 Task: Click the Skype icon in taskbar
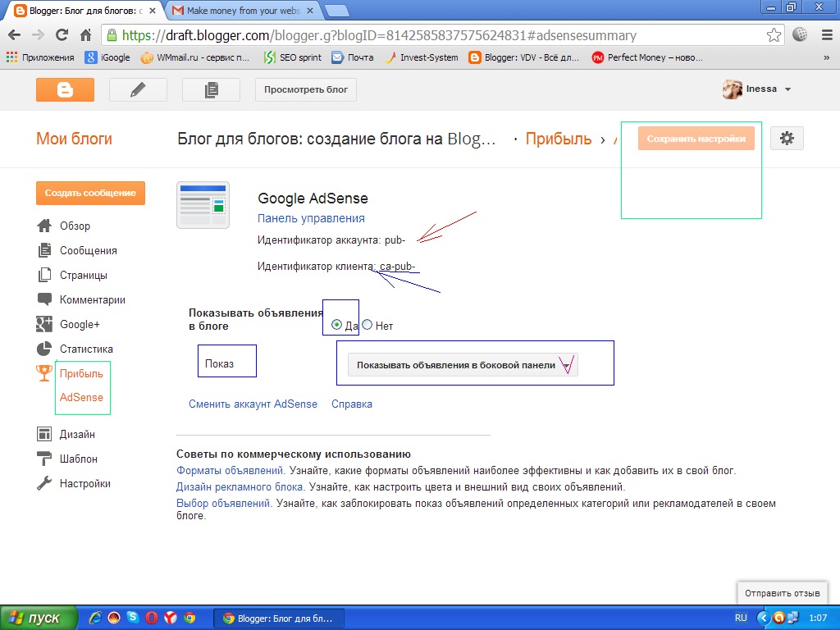point(133,617)
